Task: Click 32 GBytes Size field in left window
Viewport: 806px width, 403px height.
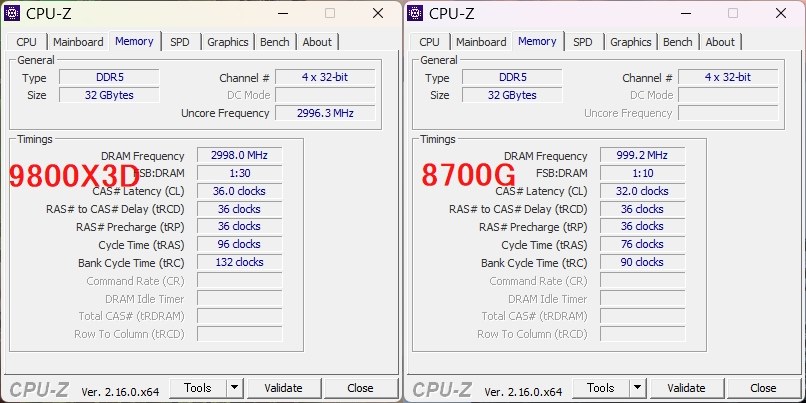Action: 109,95
